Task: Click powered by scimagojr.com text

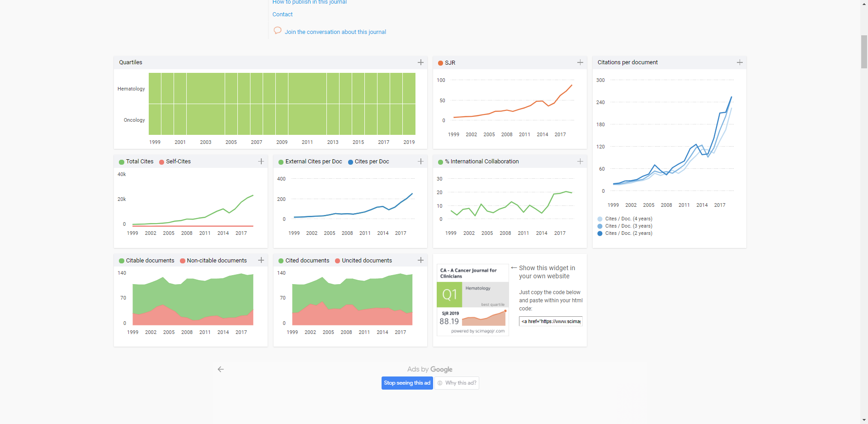Action: click(478, 331)
